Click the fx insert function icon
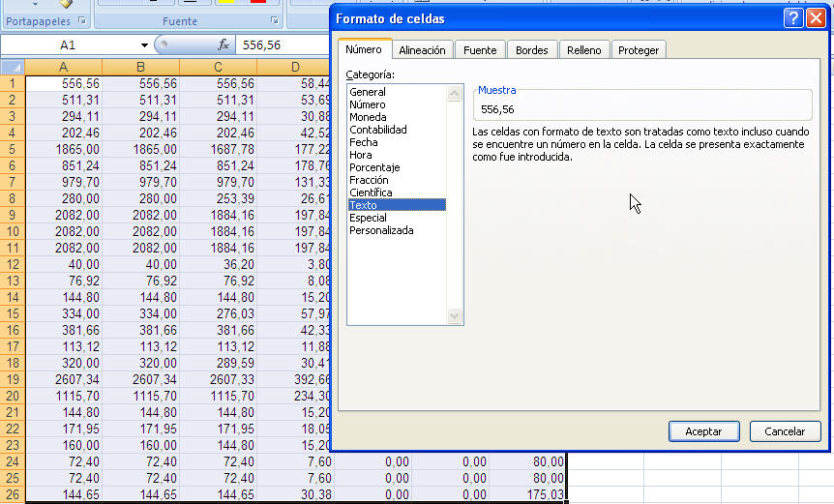 click(223, 45)
